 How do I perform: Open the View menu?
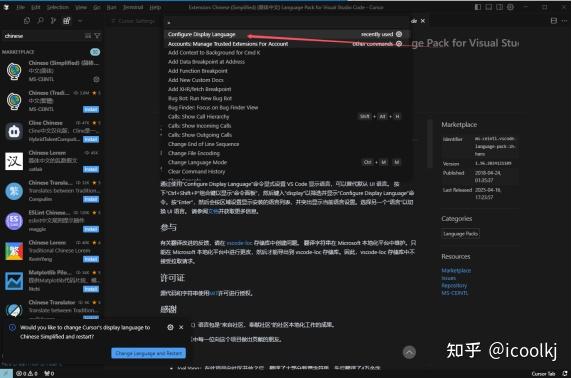(x=81, y=7)
